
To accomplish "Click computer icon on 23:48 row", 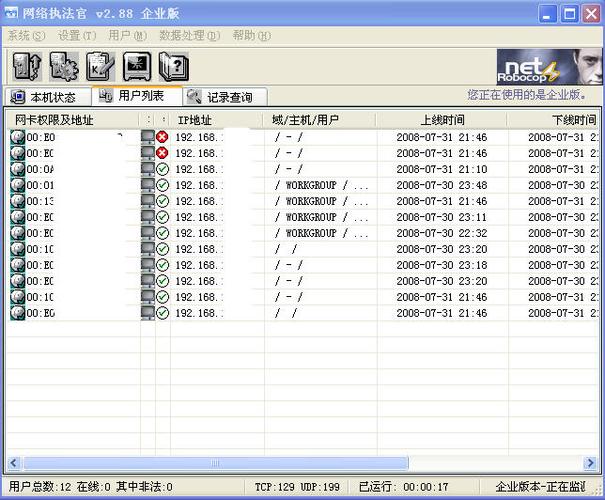I will click(148, 185).
